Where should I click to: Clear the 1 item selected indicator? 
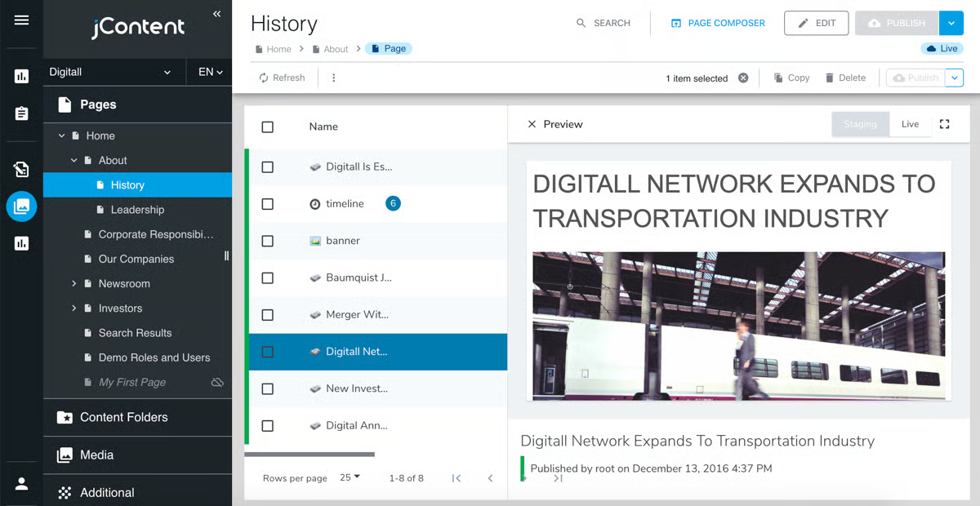(743, 78)
